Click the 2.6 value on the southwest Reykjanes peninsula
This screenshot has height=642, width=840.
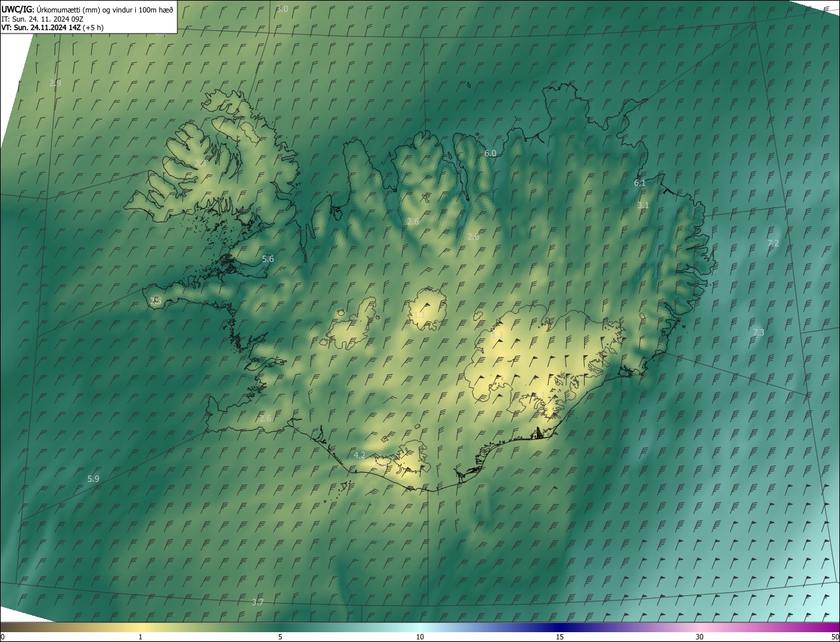(x=265, y=418)
